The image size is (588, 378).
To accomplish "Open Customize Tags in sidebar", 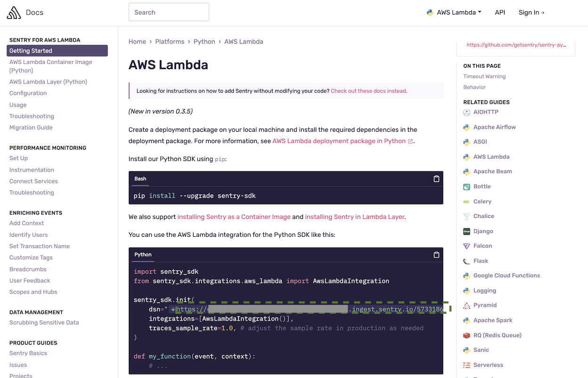I will (31, 257).
